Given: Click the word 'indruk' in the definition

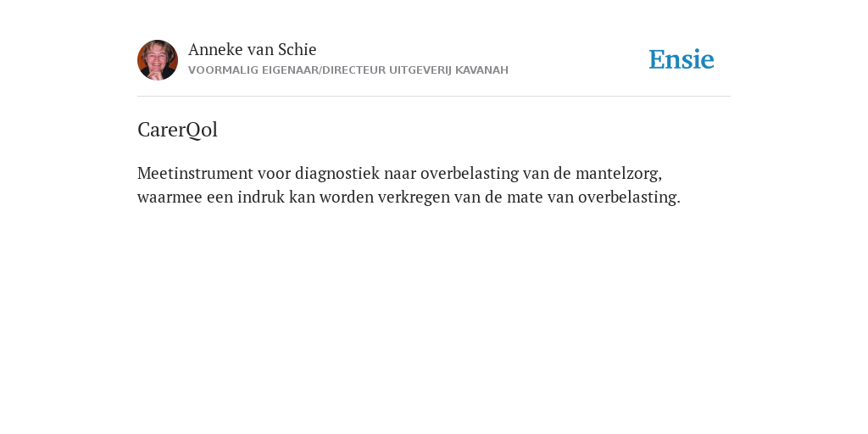Looking at the screenshot, I should [x=261, y=197].
